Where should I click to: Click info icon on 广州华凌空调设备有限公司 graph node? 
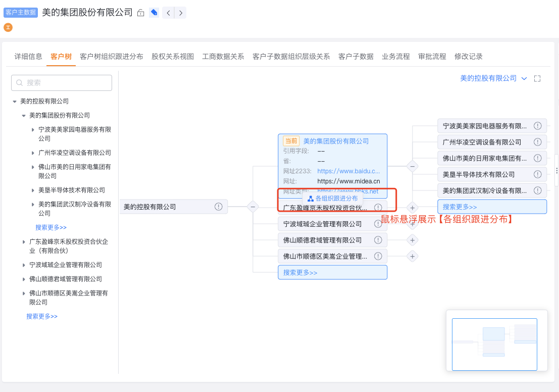point(538,142)
